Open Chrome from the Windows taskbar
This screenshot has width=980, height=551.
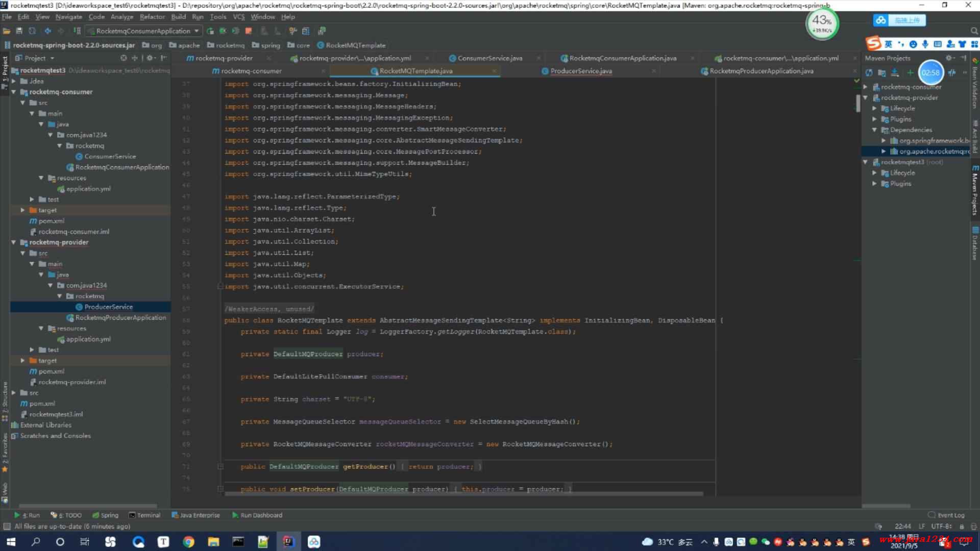tap(188, 542)
